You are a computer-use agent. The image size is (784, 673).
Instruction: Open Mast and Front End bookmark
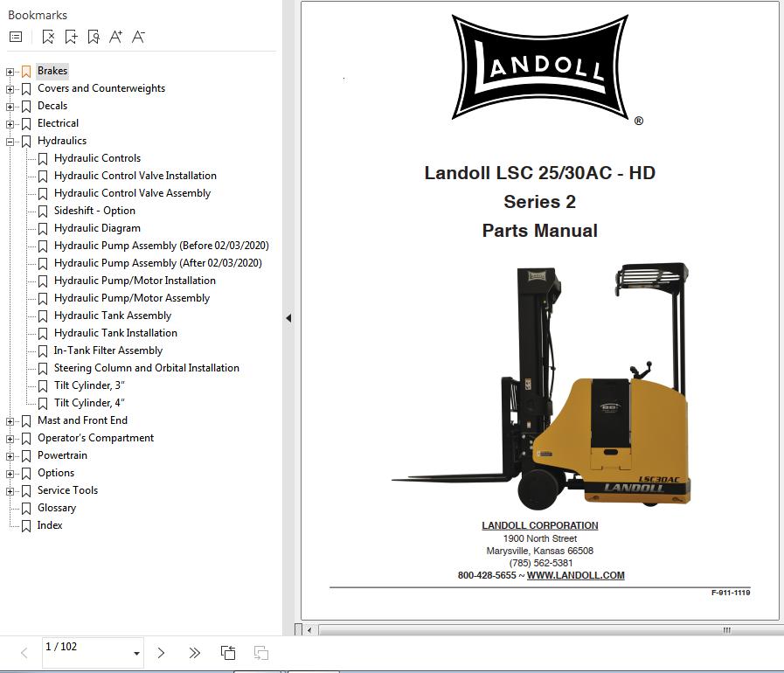pos(82,421)
